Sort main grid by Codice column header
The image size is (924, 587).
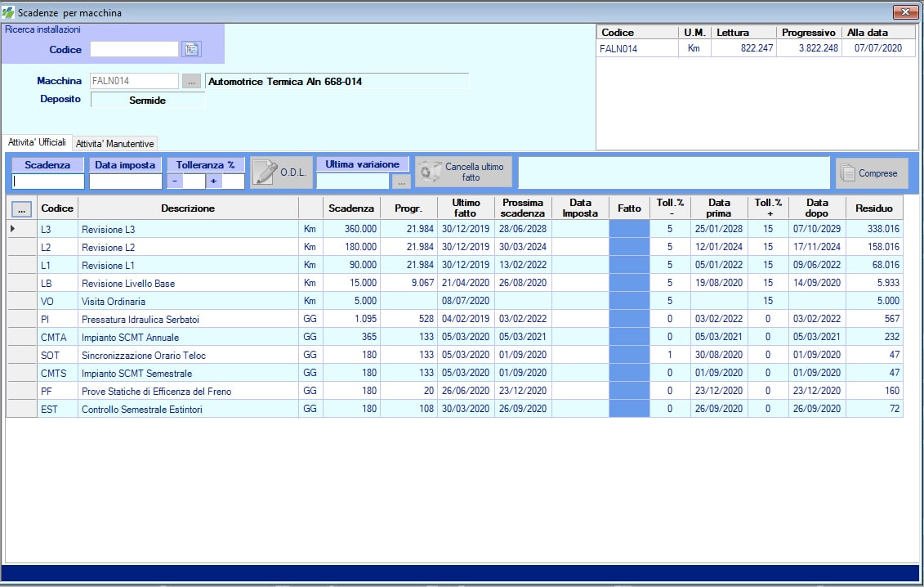tap(57, 208)
